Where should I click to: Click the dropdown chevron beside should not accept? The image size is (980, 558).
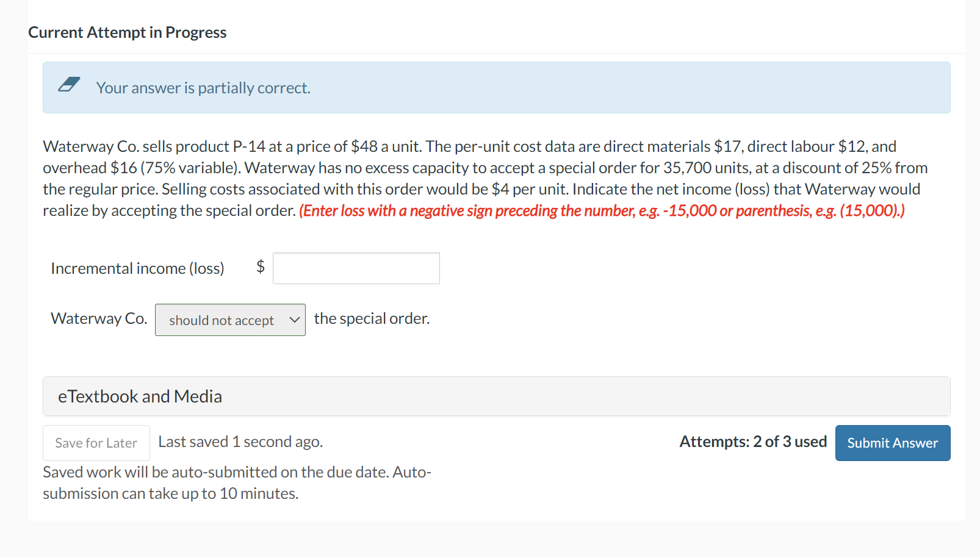click(x=295, y=320)
